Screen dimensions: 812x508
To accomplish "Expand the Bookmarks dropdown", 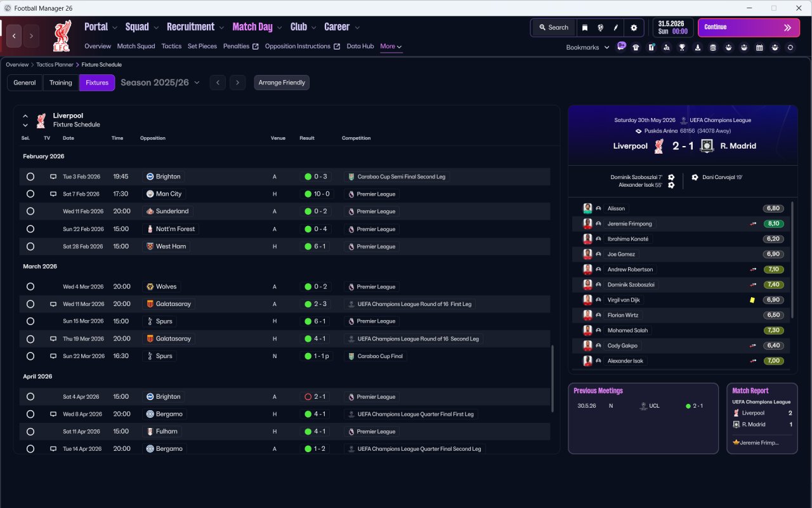I will coord(587,47).
